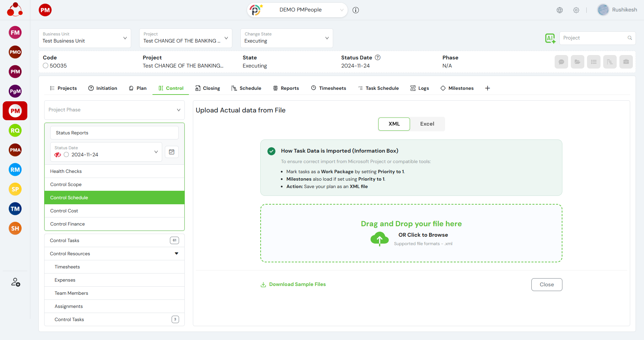Open the settings gear icon
Image resolution: width=644 pixels, height=340 pixels.
coord(576,10)
